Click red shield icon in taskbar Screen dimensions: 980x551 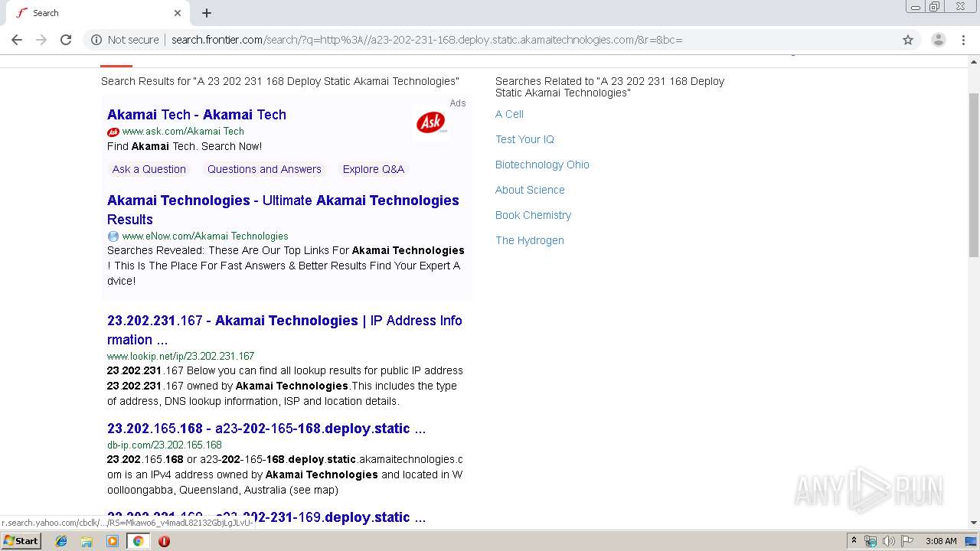(164, 541)
